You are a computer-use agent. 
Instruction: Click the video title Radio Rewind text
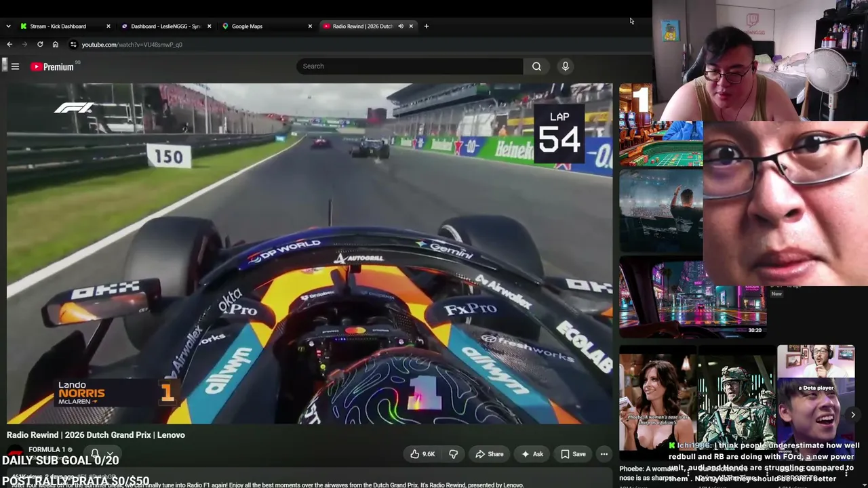point(96,435)
